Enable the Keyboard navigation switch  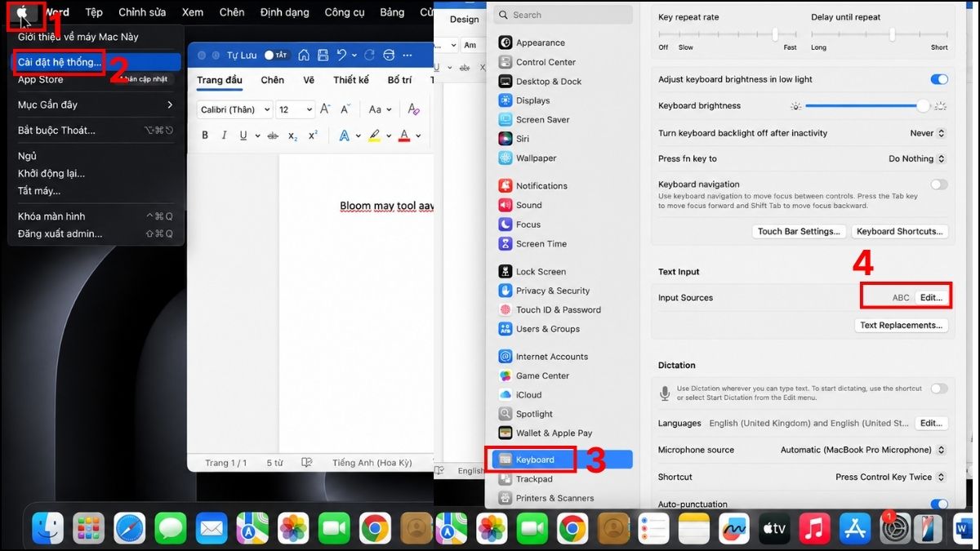939,184
